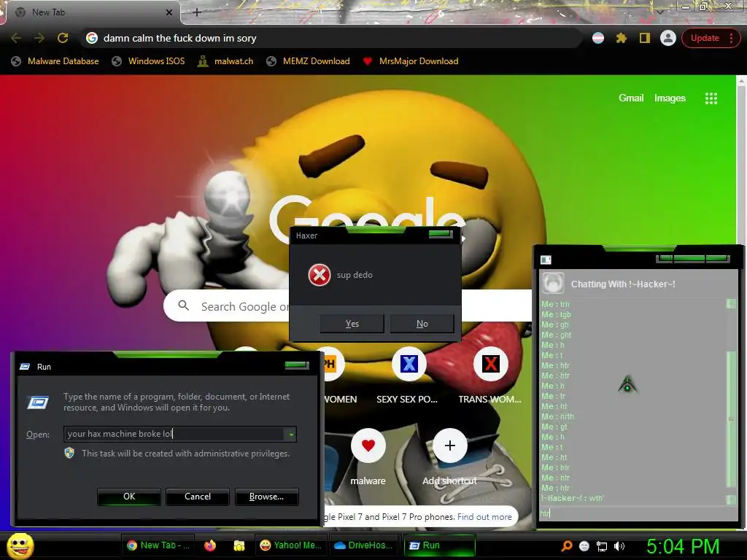The width and height of the screenshot is (747, 560).
Task: Open Chrome side panel icon
Action: click(x=645, y=38)
